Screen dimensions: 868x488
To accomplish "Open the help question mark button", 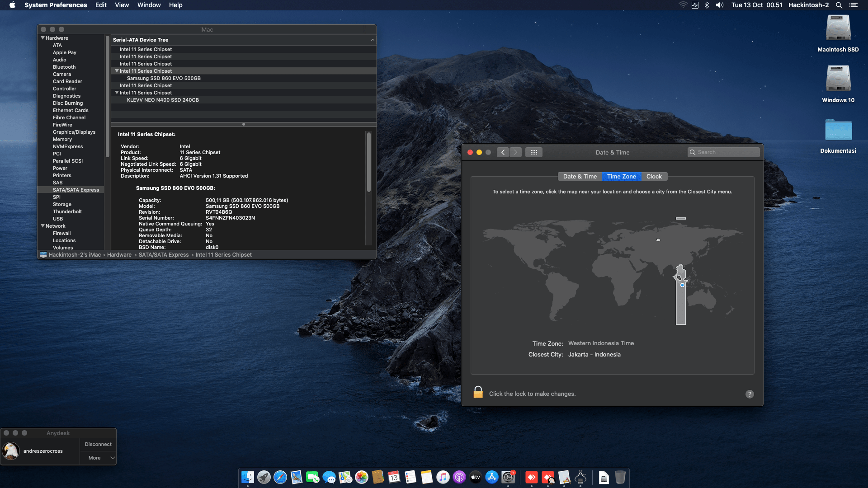I will [x=750, y=394].
